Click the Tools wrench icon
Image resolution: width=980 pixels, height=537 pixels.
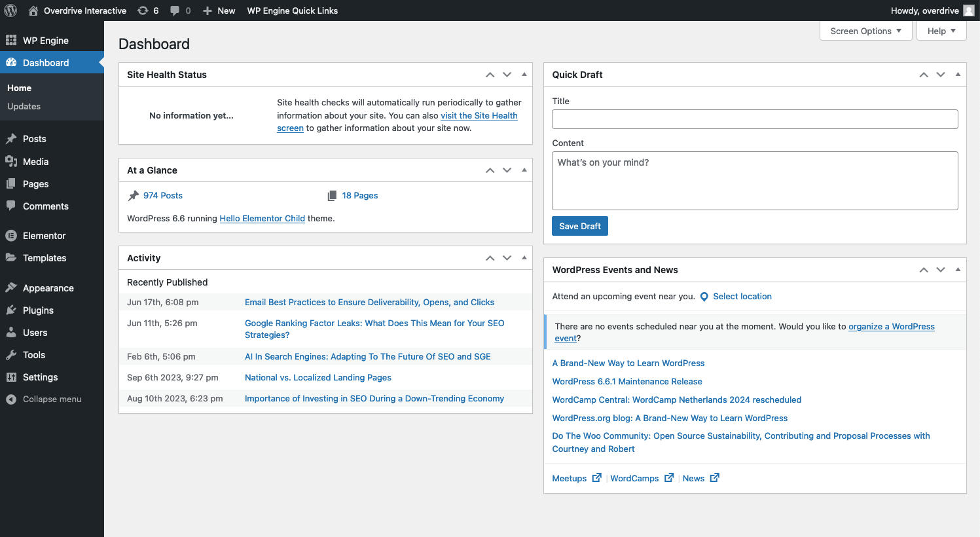[x=11, y=355]
